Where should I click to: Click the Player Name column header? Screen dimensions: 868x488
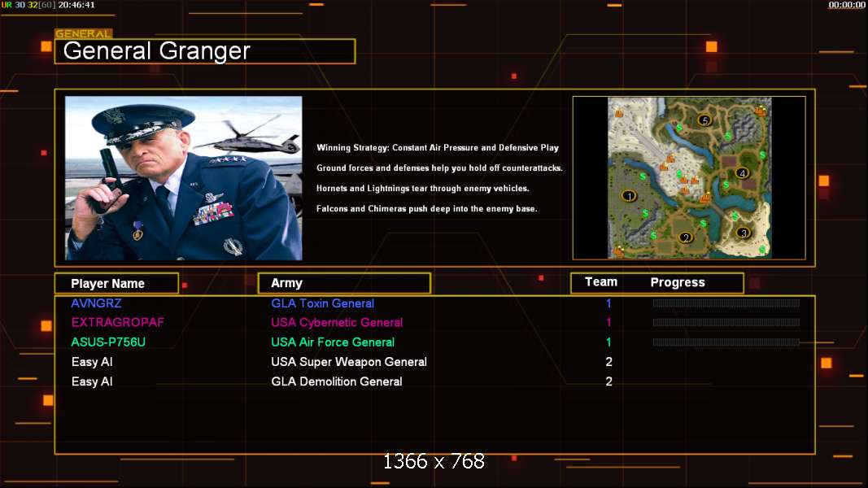pyautogui.click(x=117, y=283)
